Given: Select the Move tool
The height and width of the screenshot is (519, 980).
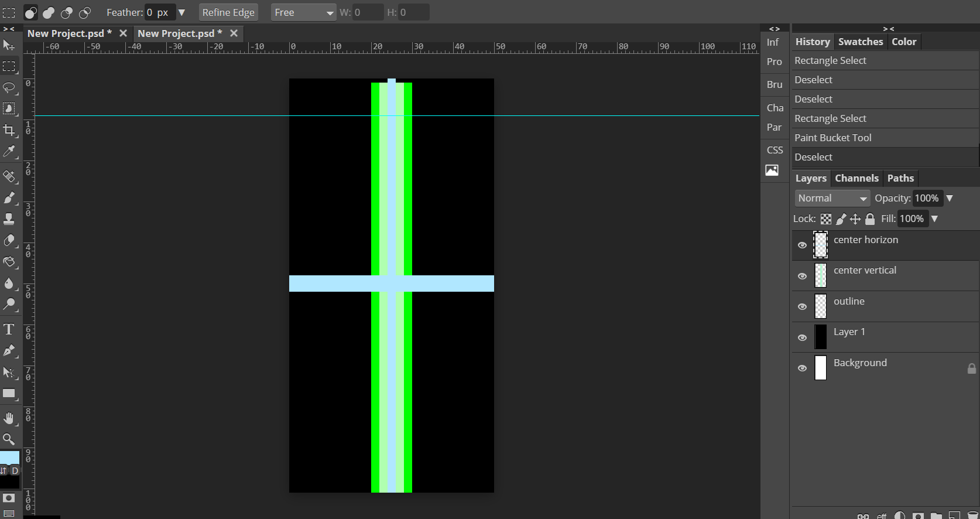Looking at the screenshot, I should (x=9, y=45).
